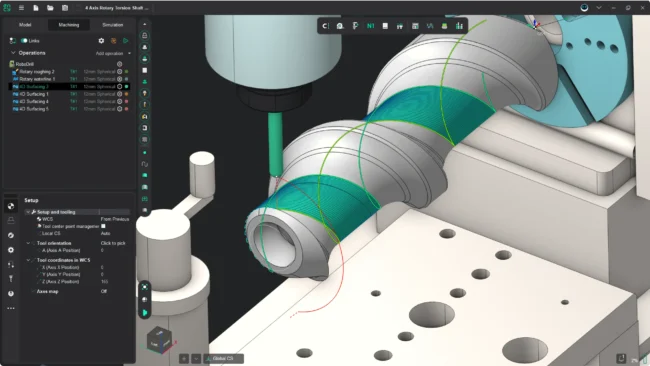The width and height of the screenshot is (650, 366).
Task: Click the 'Click to pick' tool orientation link
Action: pyautogui.click(x=113, y=243)
